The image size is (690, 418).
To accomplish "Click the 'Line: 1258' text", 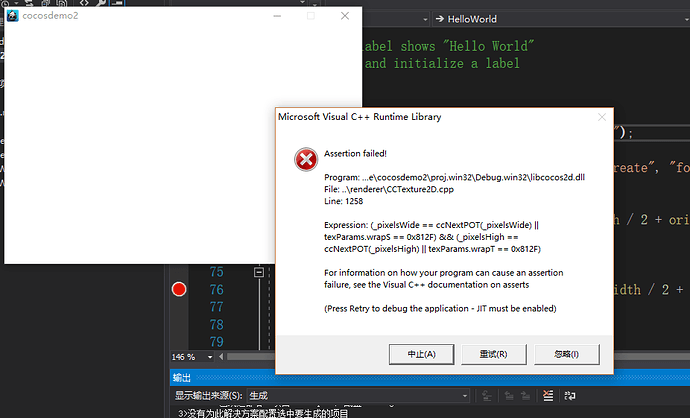I will 344,201.
